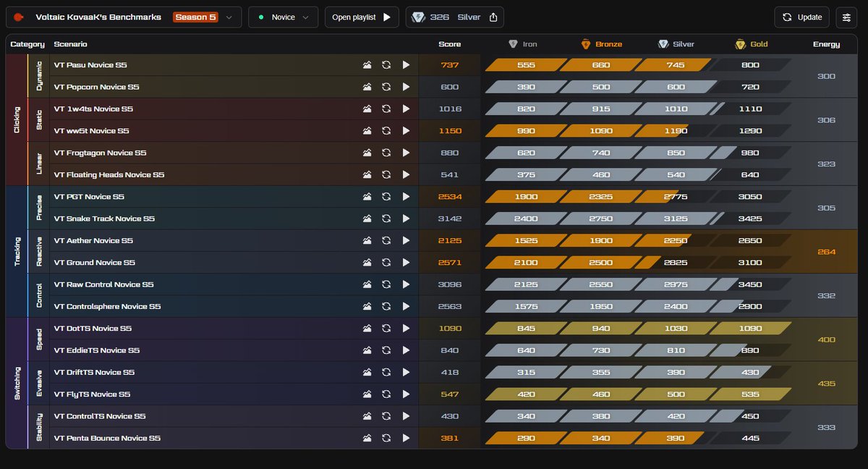868x469 pixels.
Task: Click the Scenario column header
Action: click(69, 44)
